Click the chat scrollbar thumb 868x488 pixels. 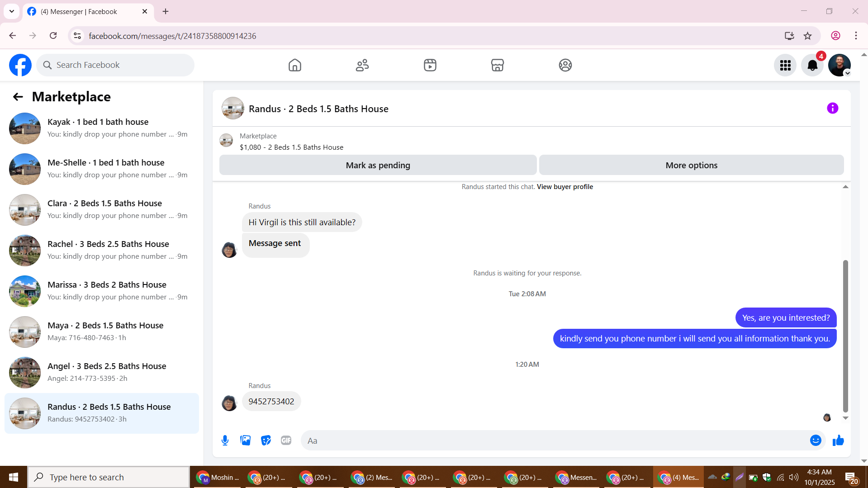845,336
